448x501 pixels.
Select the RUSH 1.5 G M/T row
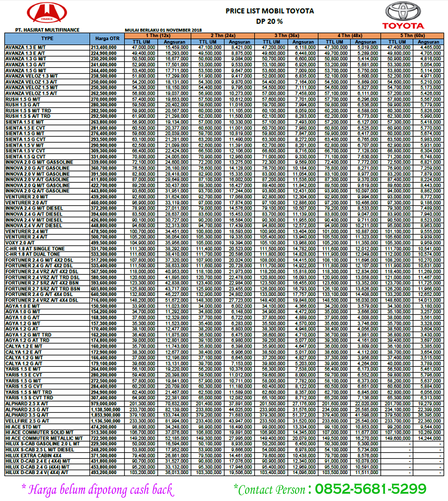[x=224, y=99]
